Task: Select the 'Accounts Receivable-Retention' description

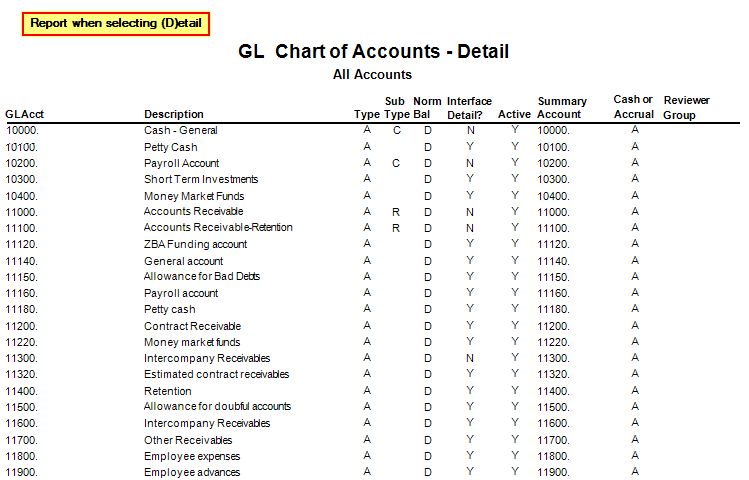Action: click(x=218, y=227)
